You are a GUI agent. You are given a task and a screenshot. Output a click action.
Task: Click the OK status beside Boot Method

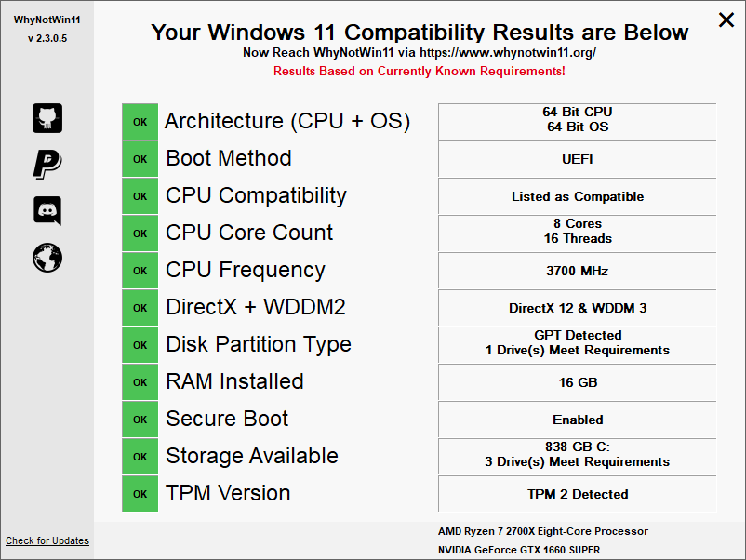(140, 159)
